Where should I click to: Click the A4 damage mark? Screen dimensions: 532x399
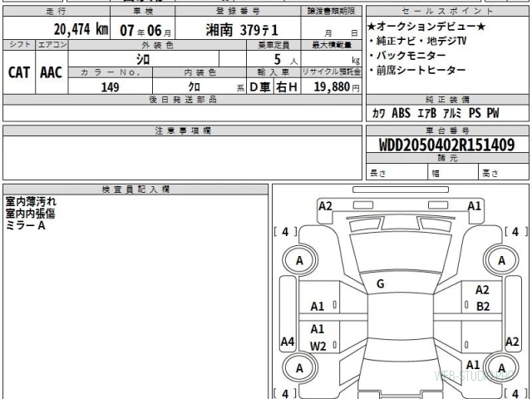pos(288,342)
